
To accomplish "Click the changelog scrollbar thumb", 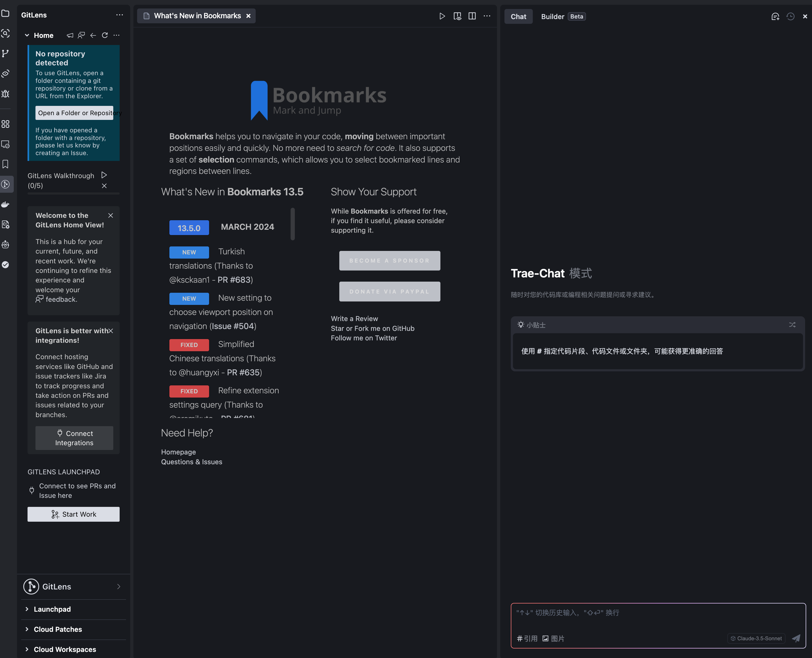I will [292, 224].
